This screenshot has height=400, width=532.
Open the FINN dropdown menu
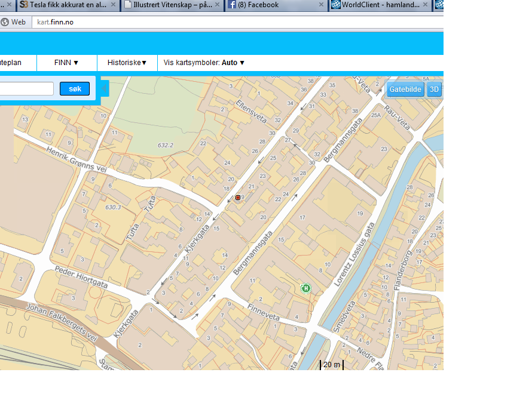coord(66,63)
